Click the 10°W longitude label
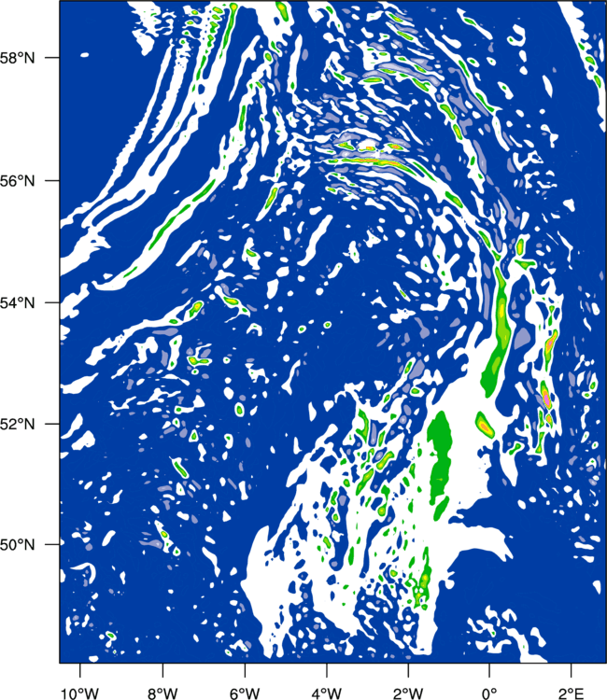Screen dimensions: 607x700 point(80,693)
